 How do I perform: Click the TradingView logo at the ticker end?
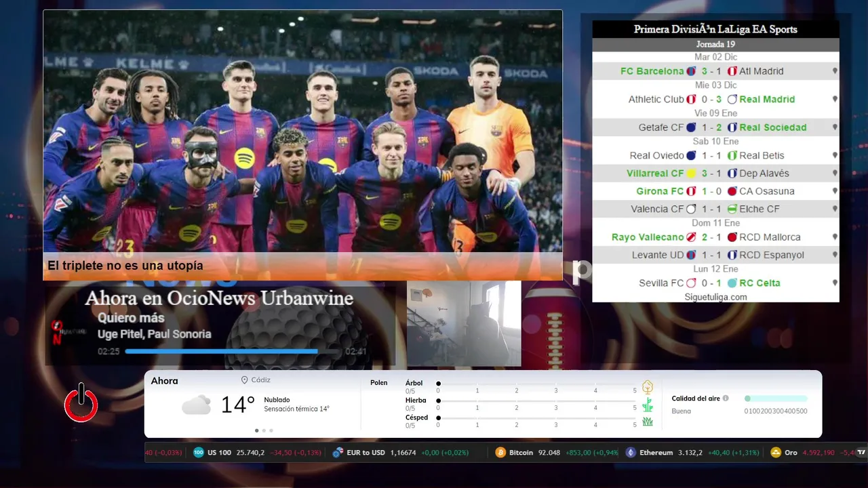[x=861, y=452]
